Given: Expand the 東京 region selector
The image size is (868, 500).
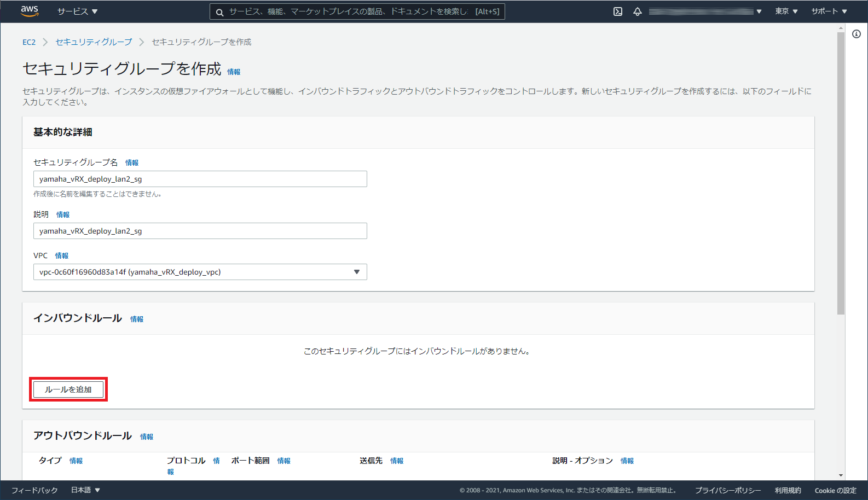Looking at the screenshot, I should pos(786,11).
